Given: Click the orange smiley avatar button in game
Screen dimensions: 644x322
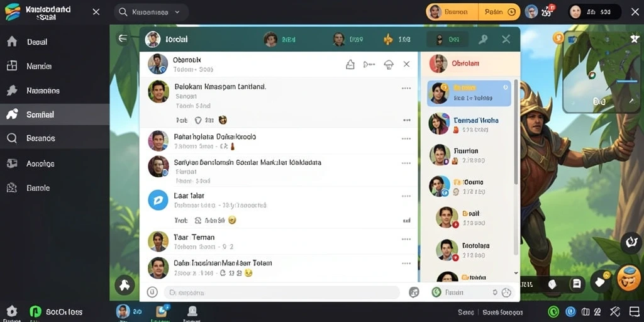Looking at the screenshot, I should [630, 278].
